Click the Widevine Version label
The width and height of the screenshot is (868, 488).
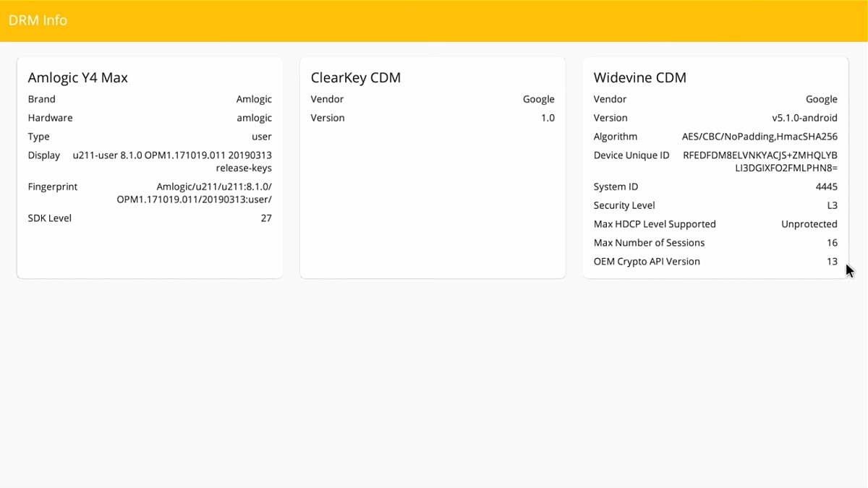click(x=610, y=118)
